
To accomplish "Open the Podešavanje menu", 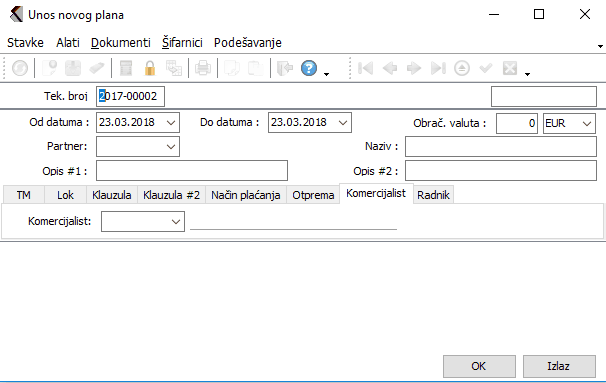I will pos(248,43).
